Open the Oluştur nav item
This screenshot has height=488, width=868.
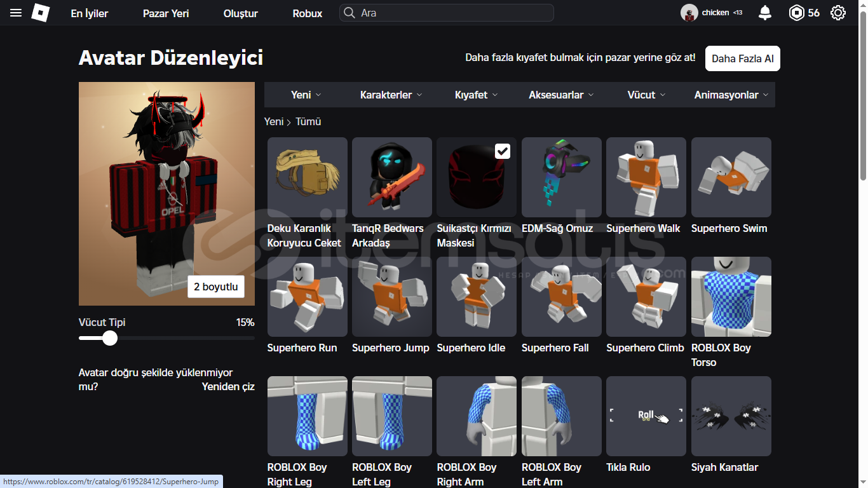(x=241, y=13)
